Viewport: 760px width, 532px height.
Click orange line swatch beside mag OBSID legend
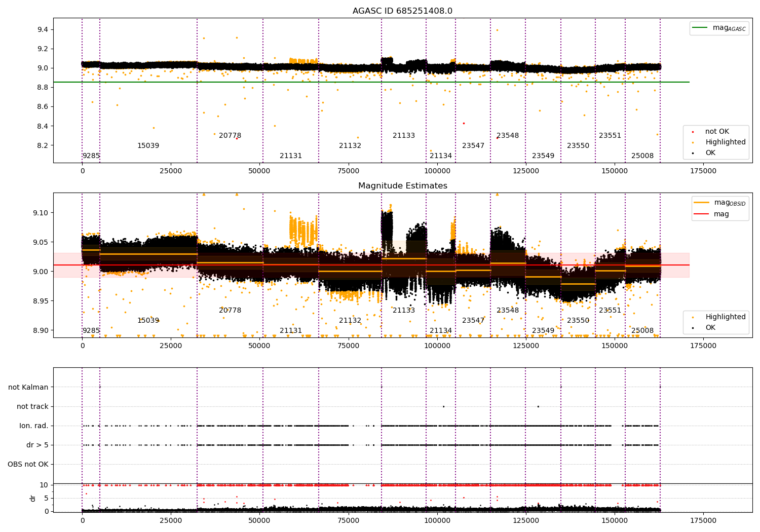click(701, 203)
